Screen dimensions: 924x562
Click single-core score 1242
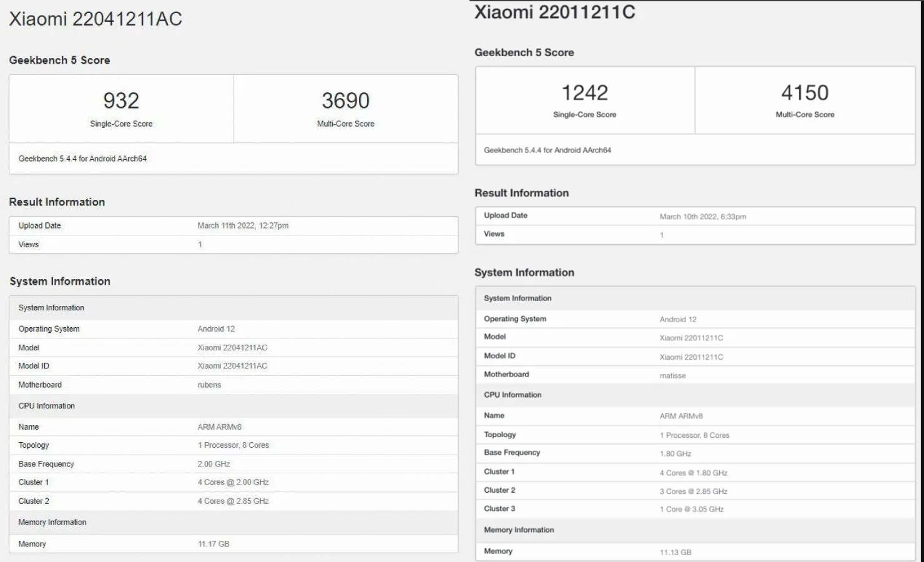point(585,92)
